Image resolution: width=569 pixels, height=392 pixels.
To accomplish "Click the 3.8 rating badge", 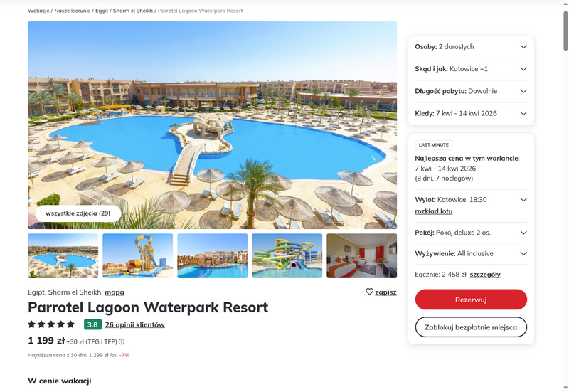I will 92,324.
